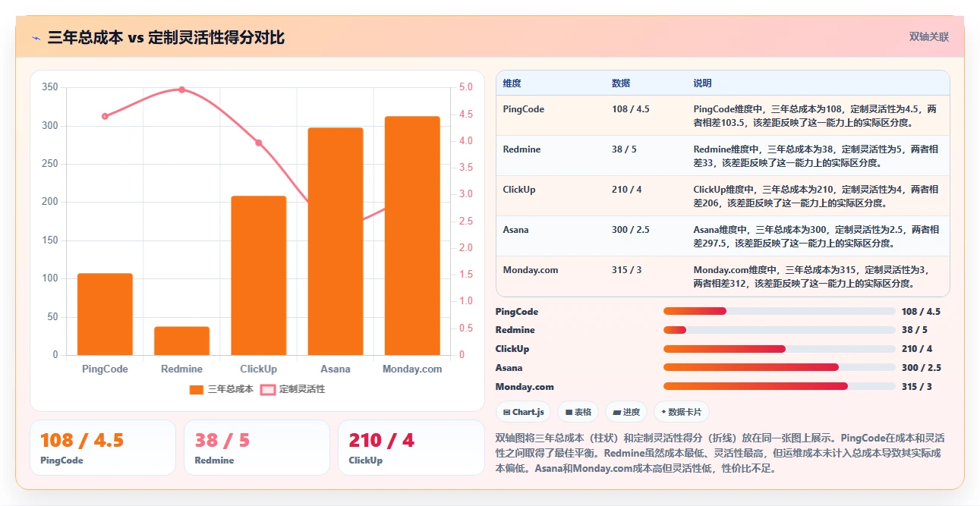Click the PingCode description text in the table
The width and height of the screenshot is (980, 506).
click(x=815, y=115)
